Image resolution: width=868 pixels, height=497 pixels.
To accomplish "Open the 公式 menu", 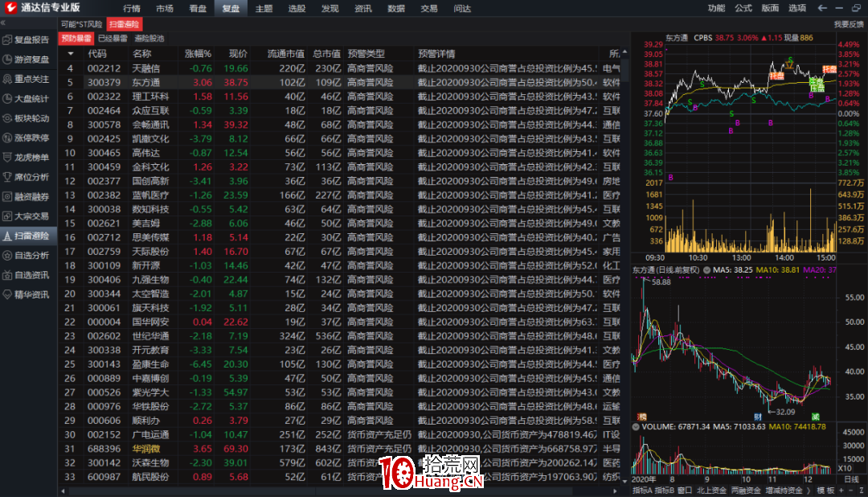I will [743, 8].
